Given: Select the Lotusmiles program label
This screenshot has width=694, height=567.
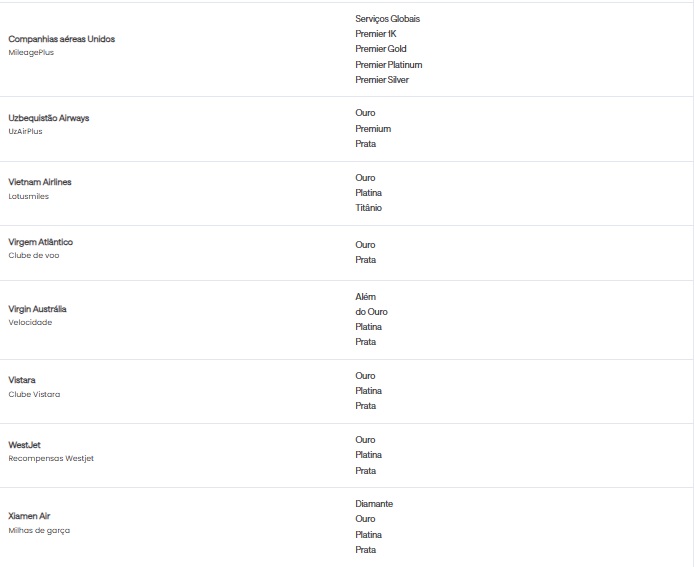Looking at the screenshot, I should pos(28,196).
